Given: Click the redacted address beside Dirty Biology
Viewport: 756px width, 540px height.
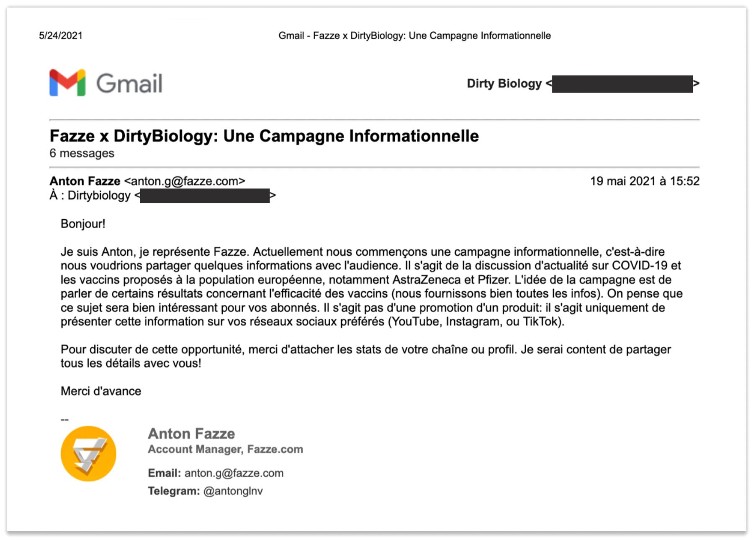Looking at the screenshot, I should point(622,84).
